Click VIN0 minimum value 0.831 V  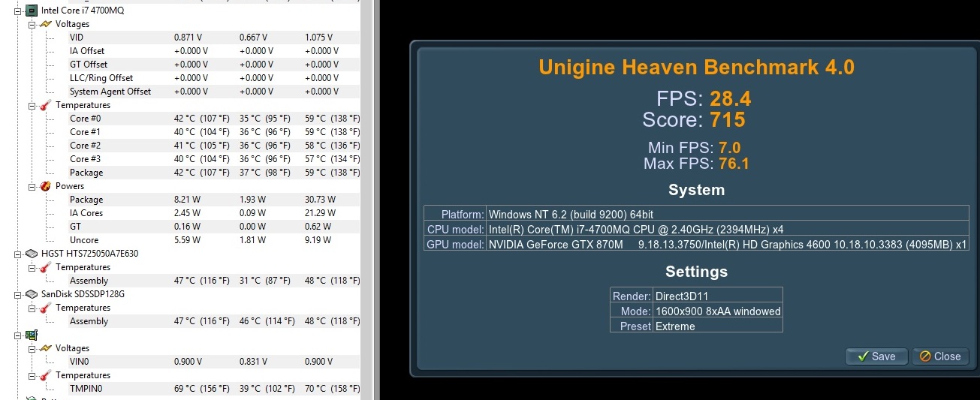tap(254, 362)
